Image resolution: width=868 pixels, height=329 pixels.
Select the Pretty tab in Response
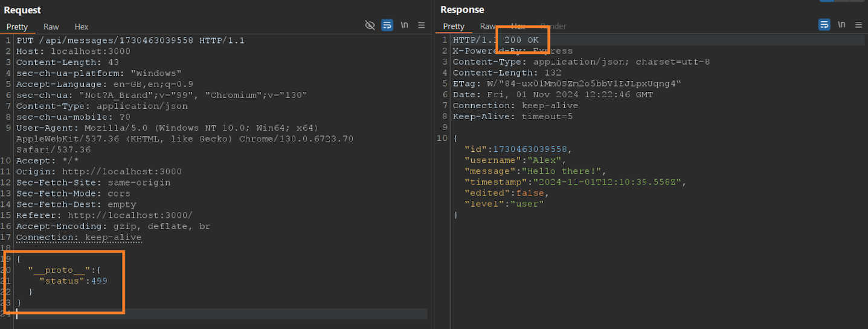pos(454,27)
